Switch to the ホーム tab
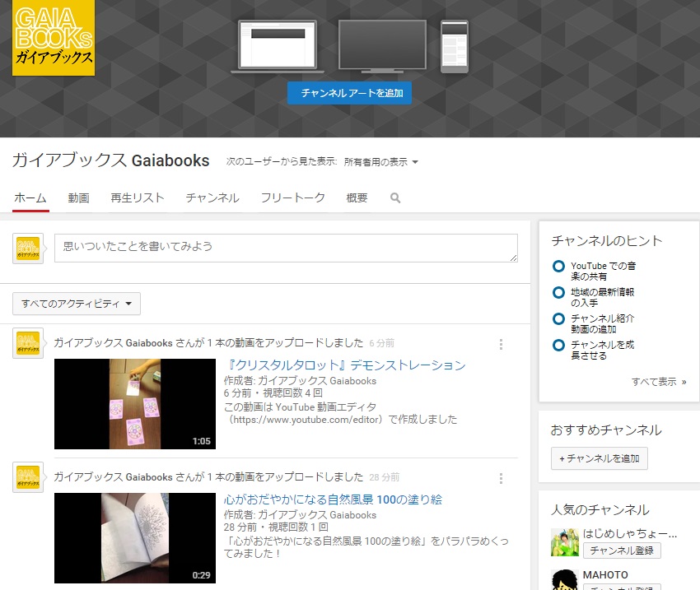The image size is (700, 590). (30, 197)
